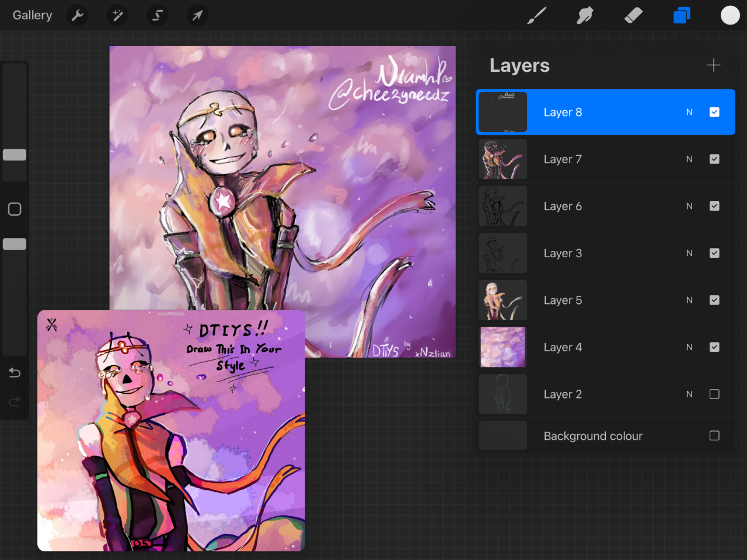Select the Layer 3 name

point(563,254)
